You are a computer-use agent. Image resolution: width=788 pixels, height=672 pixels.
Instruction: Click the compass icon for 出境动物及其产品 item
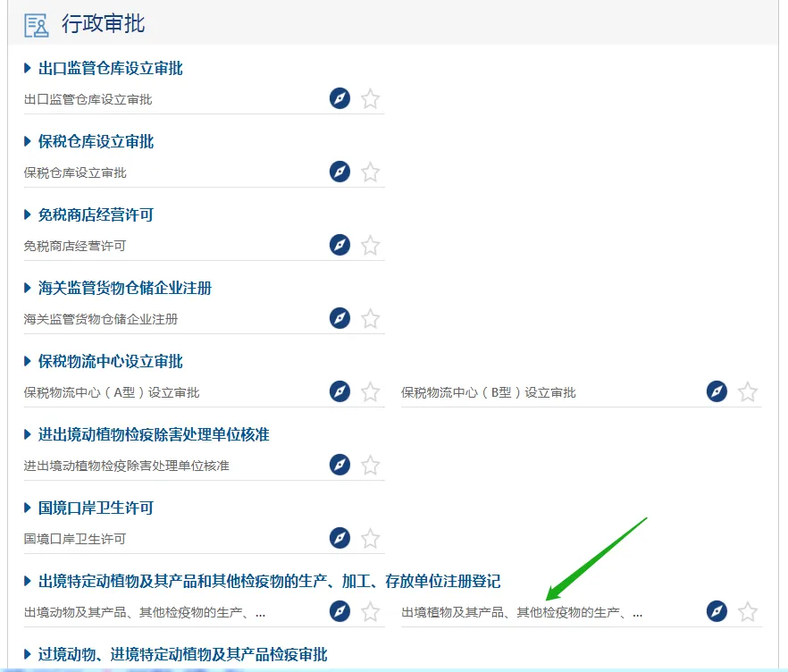[x=340, y=611]
